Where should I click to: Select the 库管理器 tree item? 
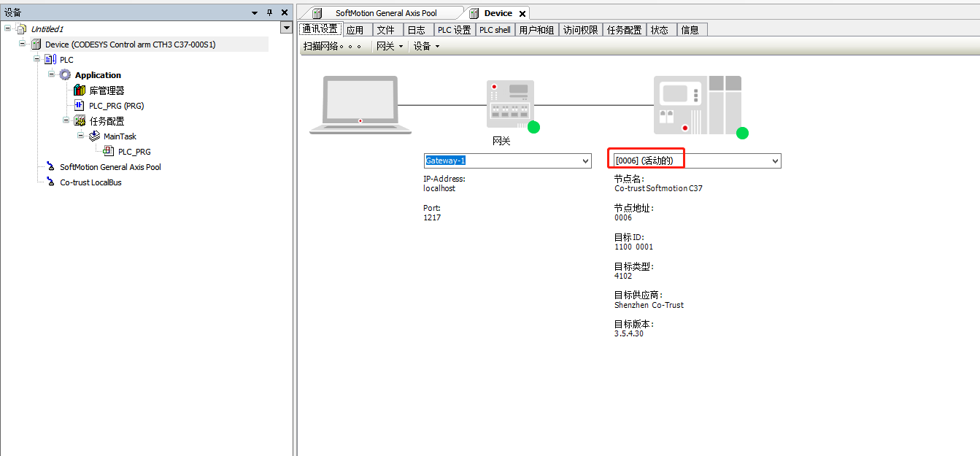point(107,90)
